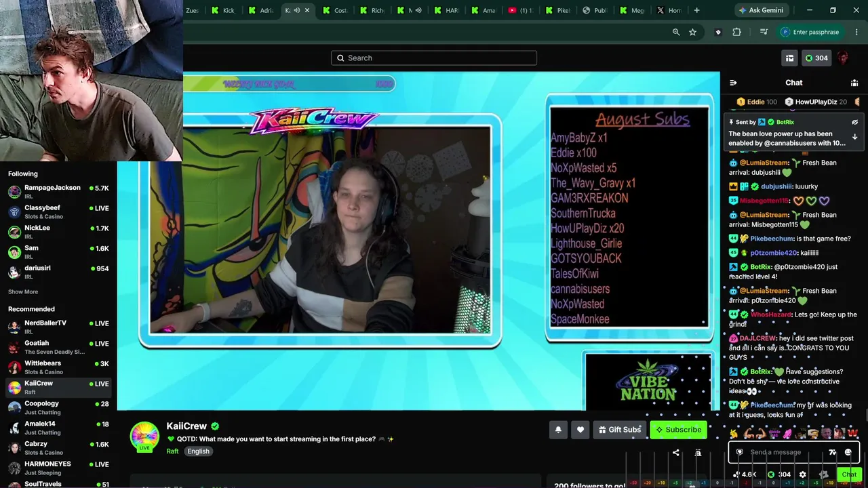This screenshot has height=488, width=868.
Task: Collapse the chat panel with the arrow icon
Action: point(733,83)
